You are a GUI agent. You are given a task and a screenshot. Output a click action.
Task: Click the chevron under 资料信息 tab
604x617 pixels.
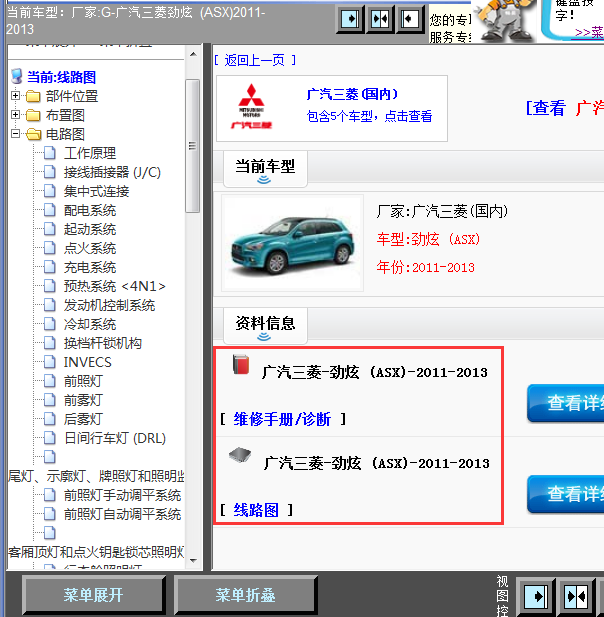[x=264, y=337]
